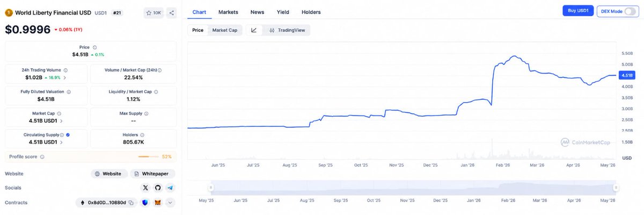Add USD1 to watchlist star button

click(154, 12)
